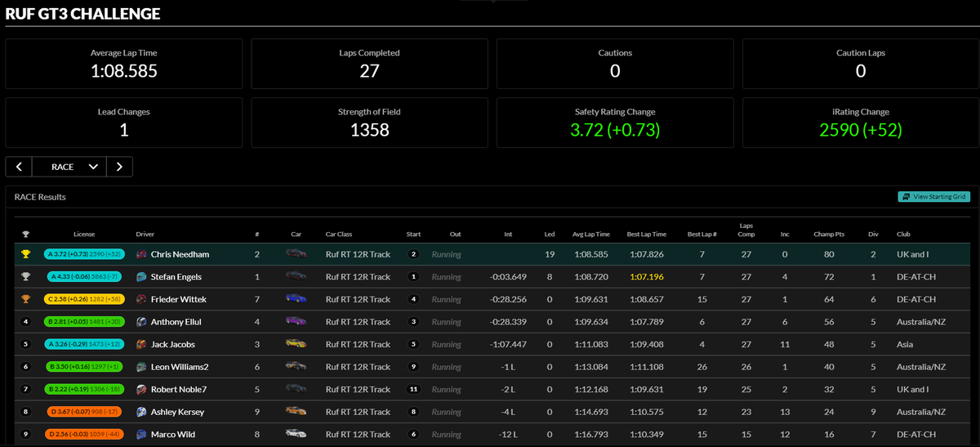This screenshot has height=447, width=980.
Task: Click Marco Wild's helmet icon
Action: point(141,434)
